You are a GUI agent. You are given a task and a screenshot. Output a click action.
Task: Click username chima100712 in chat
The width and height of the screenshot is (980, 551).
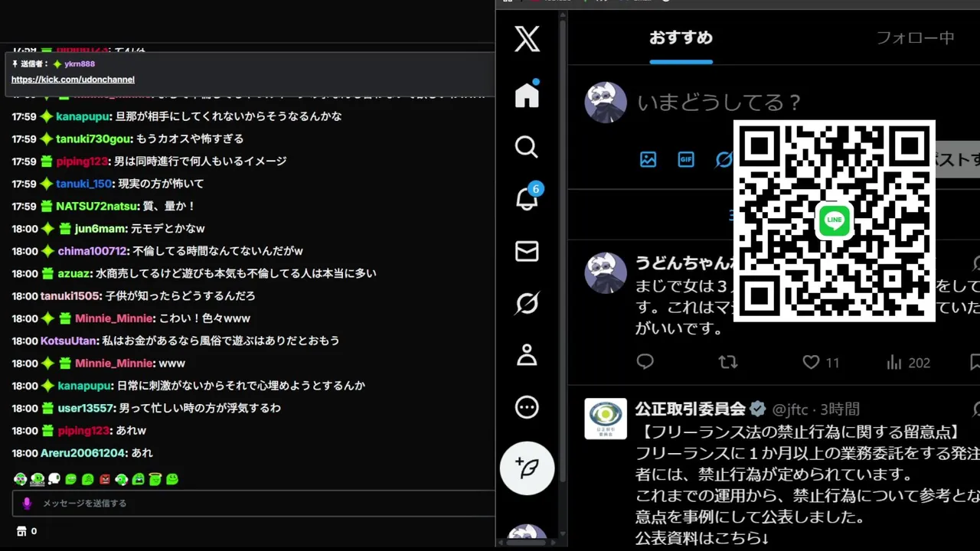pos(92,251)
